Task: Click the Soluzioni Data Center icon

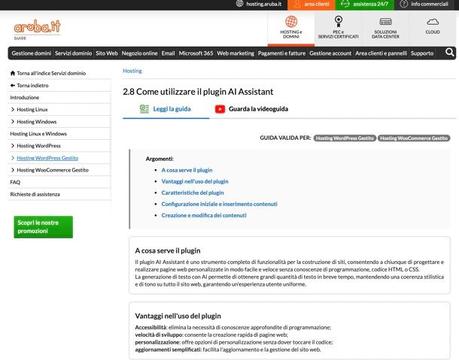Action: [x=385, y=22]
